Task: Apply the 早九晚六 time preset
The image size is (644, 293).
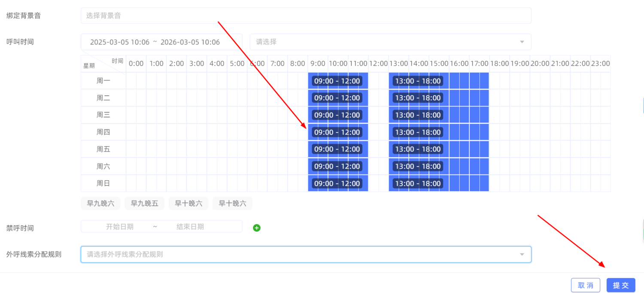Action: coord(100,204)
